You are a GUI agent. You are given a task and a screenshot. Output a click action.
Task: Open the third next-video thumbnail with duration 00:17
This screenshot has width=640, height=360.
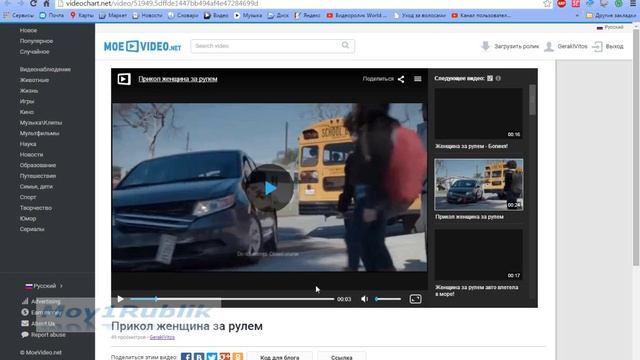[478, 255]
